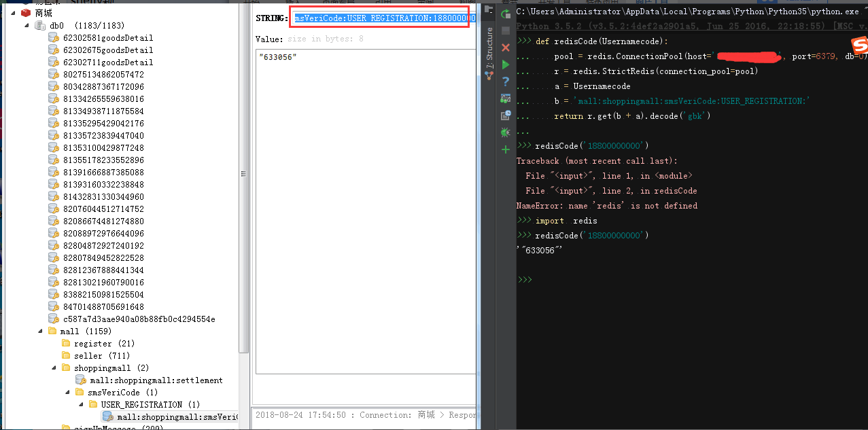868x430 pixels.
Task: Select key 62302675goodsDetail
Action: pos(108,50)
